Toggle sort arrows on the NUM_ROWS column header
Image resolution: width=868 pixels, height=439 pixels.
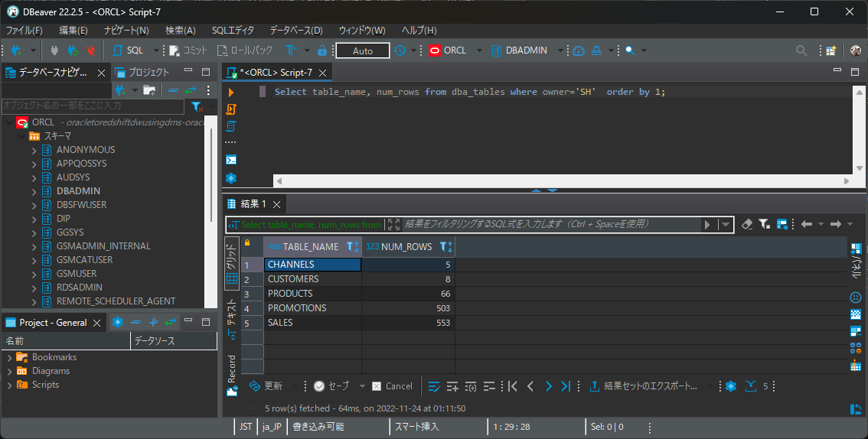coord(450,246)
